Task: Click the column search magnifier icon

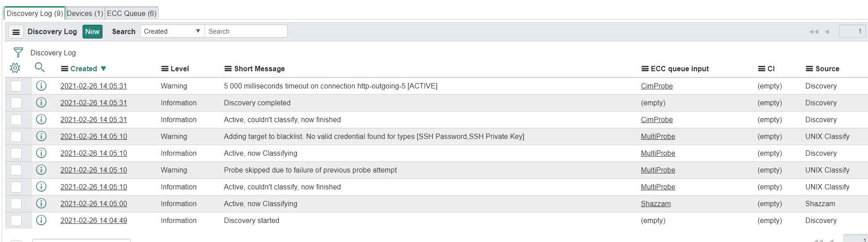Action: 39,67
